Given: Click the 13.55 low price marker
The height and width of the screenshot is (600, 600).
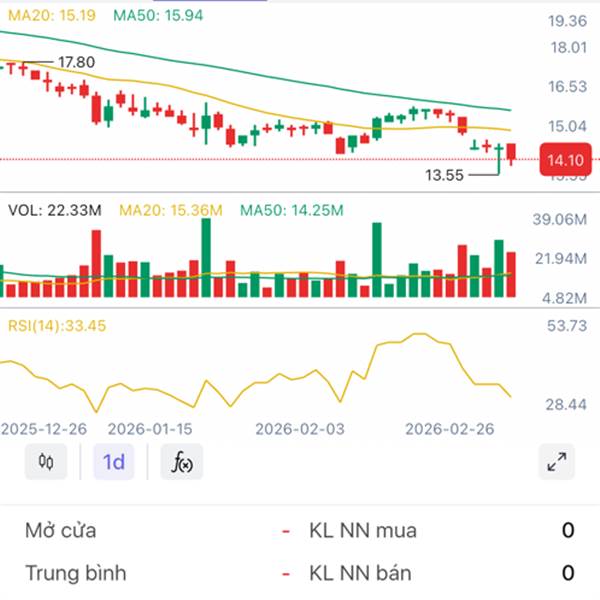Looking at the screenshot, I should click(444, 175).
